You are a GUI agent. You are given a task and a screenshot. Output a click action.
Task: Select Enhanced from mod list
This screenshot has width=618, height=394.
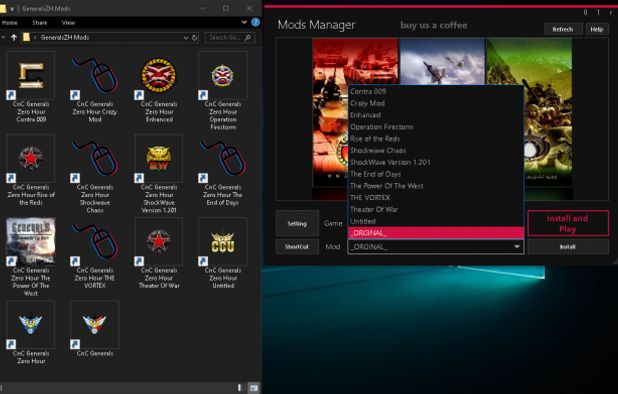(x=436, y=115)
